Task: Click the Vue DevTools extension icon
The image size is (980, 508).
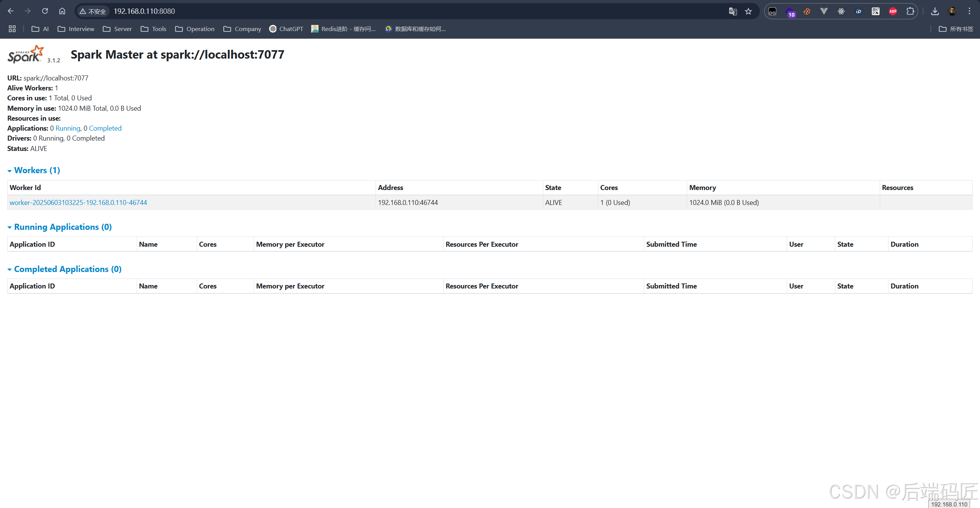Action: pos(824,11)
